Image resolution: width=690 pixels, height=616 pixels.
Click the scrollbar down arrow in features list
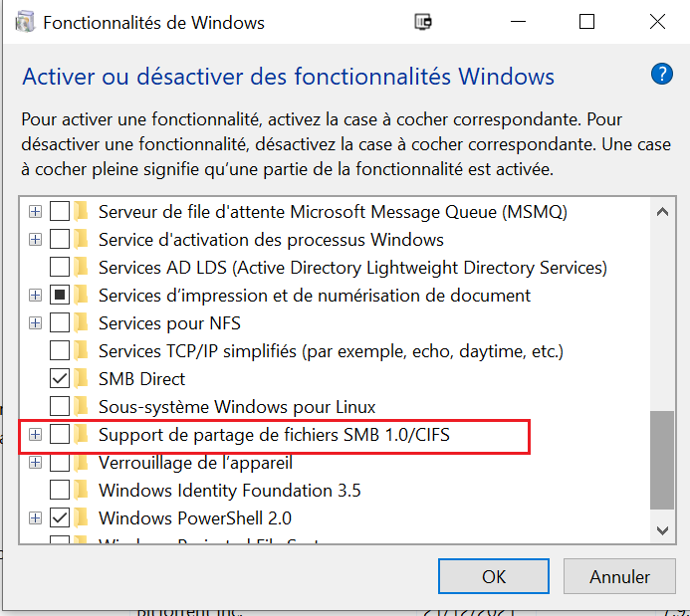pyautogui.click(x=662, y=530)
